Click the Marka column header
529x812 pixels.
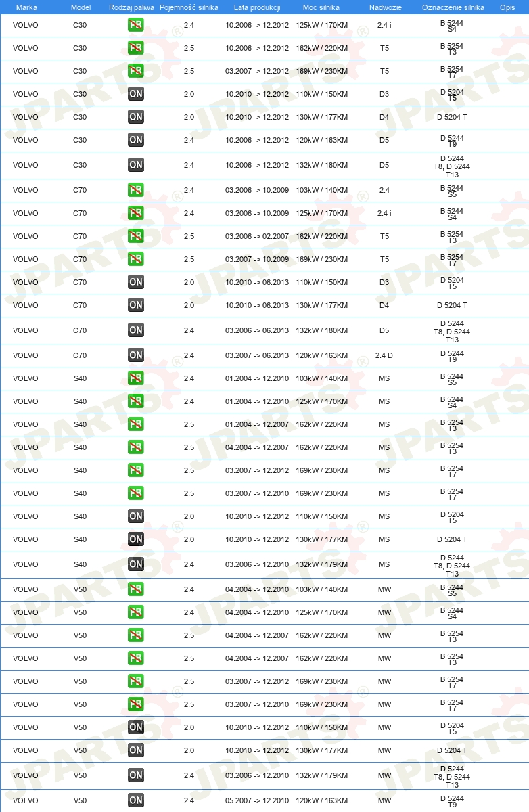tap(26, 7)
